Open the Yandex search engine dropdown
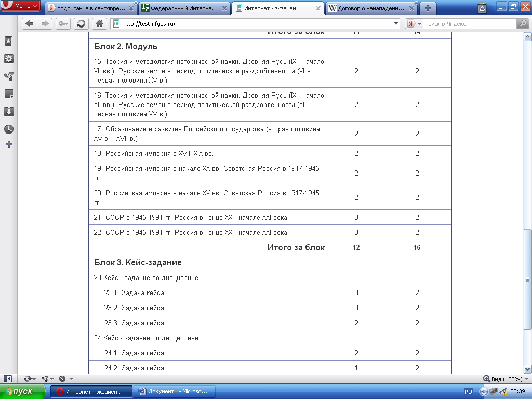Screen dimensions: 532x399 (x=419, y=24)
